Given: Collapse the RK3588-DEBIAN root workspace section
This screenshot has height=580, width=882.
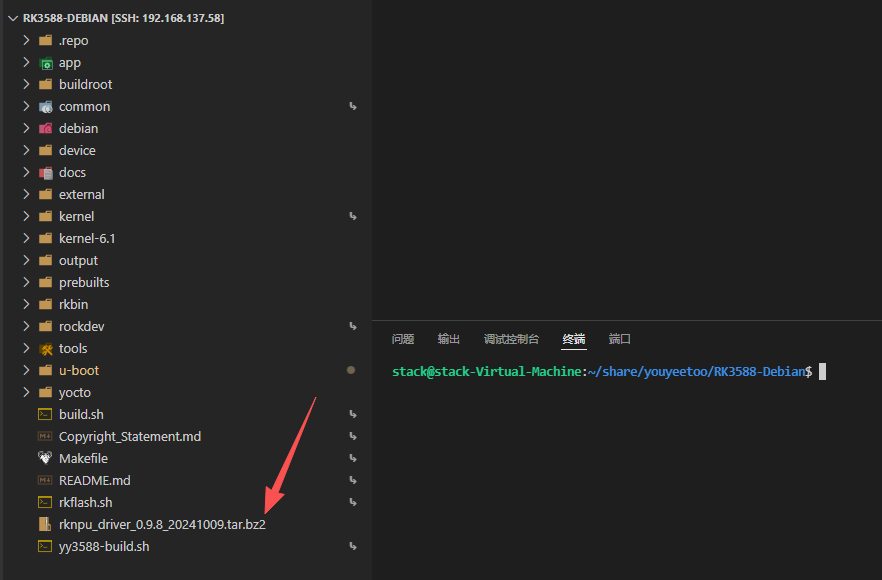Looking at the screenshot, I should 14,19.
